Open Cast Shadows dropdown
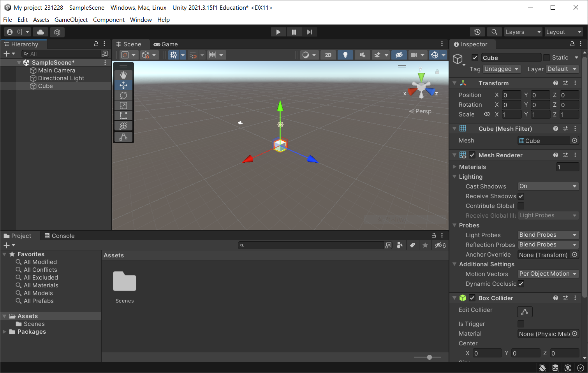Viewport: 588px width, 373px height. [x=548, y=186]
